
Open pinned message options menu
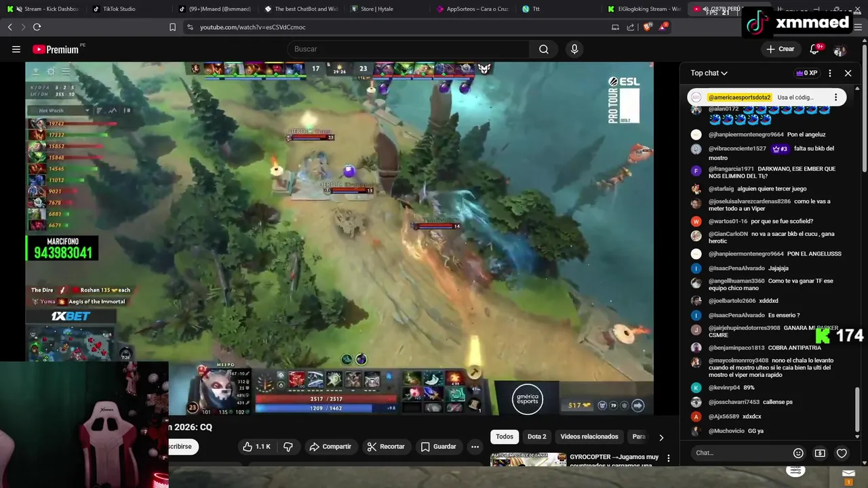coord(835,97)
